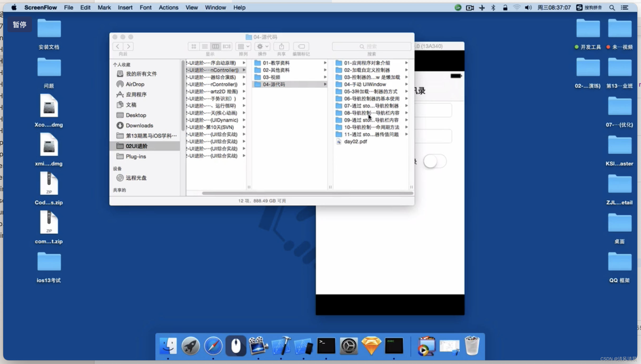This screenshot has width=641, height=364.
Task: Click the back navigation arrow in Finder
Action: [118, 46]
